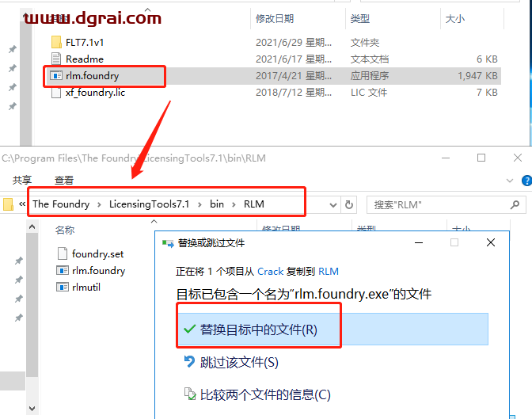Expand chevron after LicensingTools7.1 breadcrumb
The width and height of the screenshot is (532, 419).
point(199,204)
